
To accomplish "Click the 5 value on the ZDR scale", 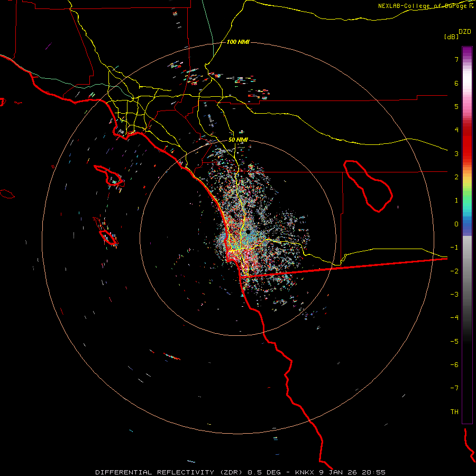I will (x=456, y=106).
